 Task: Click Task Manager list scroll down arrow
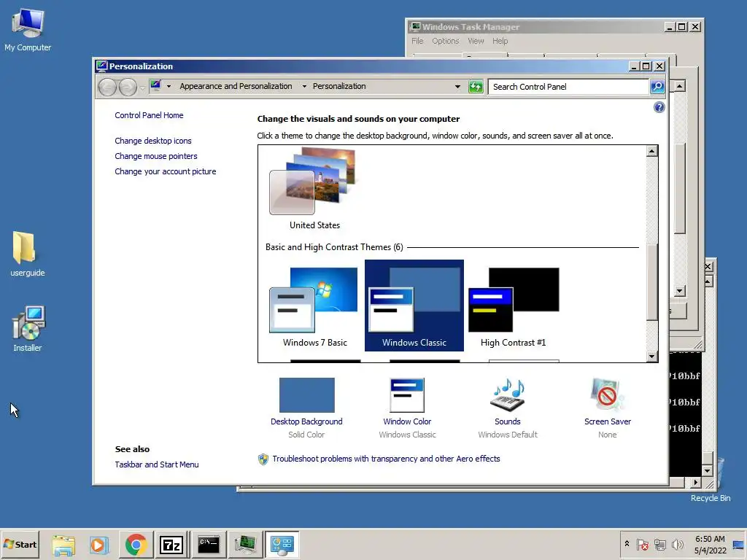click(x=680, y=290)
